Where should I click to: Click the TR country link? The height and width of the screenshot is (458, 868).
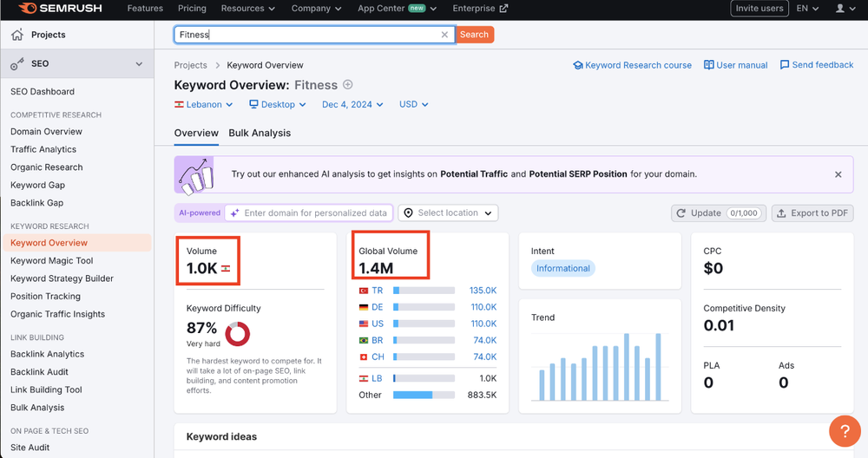coord(378,291)
